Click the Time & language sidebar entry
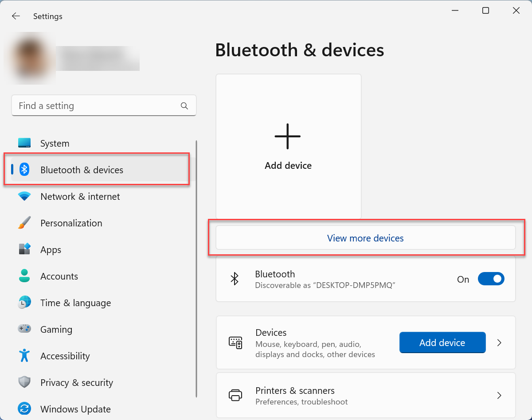532x420 pixels. [x=75, y=303]
